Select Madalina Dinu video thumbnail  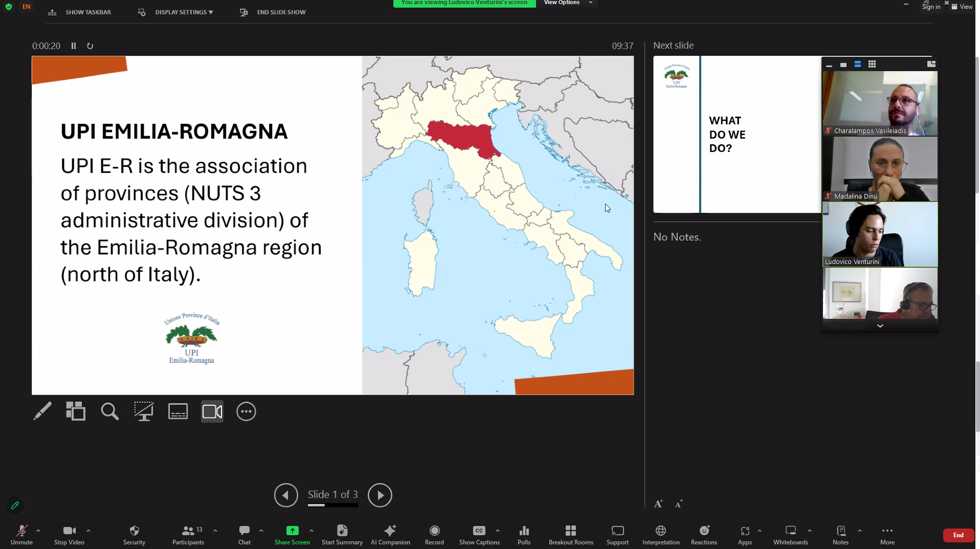880,169
